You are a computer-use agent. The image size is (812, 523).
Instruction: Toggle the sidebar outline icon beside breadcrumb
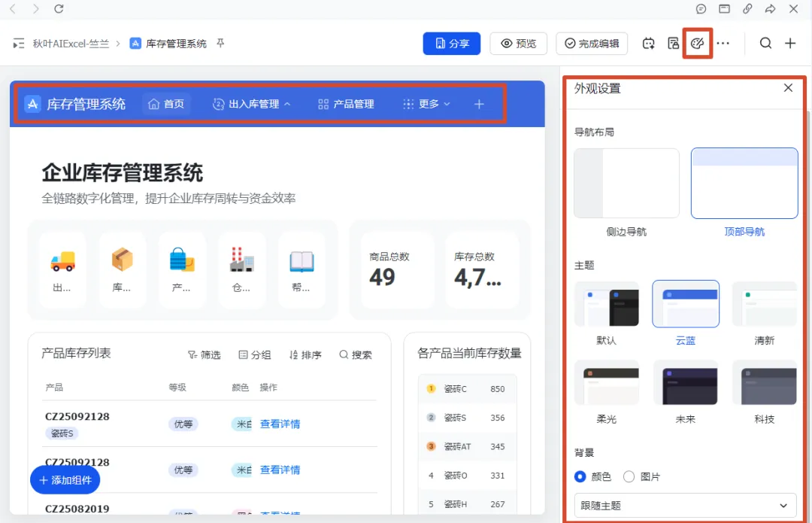(x=19, y=44)
